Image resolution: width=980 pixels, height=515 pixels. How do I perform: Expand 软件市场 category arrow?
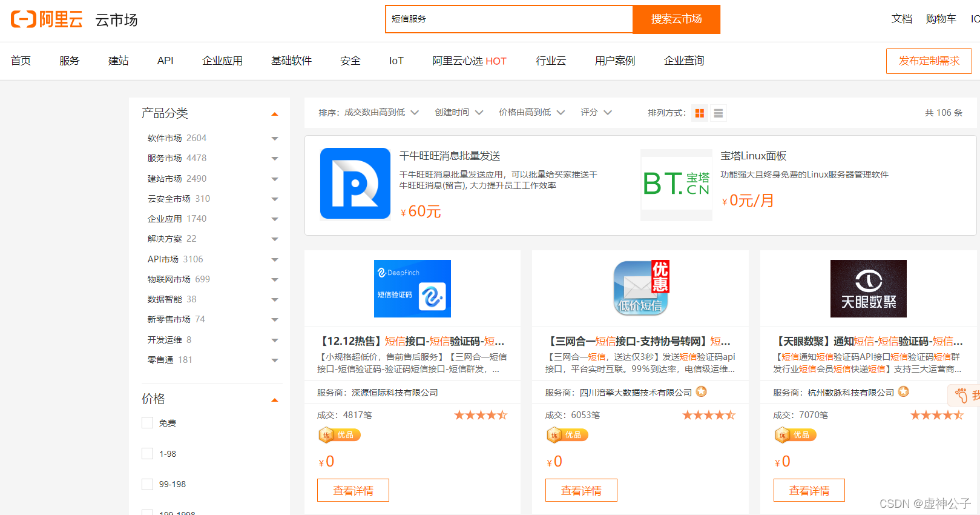point(275,139)
